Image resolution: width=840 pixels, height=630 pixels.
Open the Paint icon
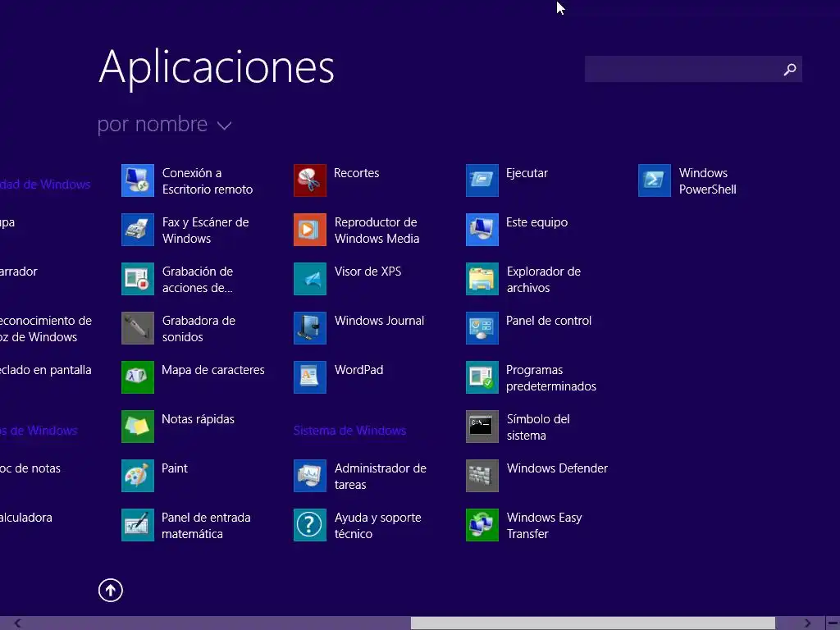coord(138,477)
